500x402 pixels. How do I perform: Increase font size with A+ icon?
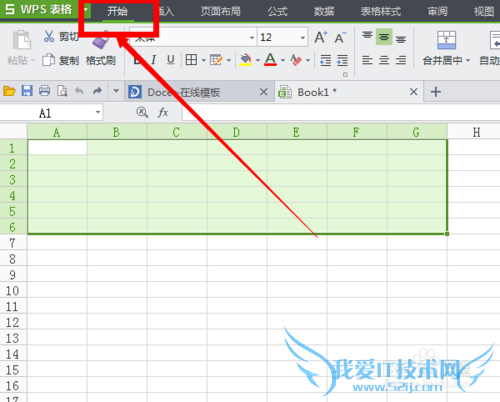[321, 37]
